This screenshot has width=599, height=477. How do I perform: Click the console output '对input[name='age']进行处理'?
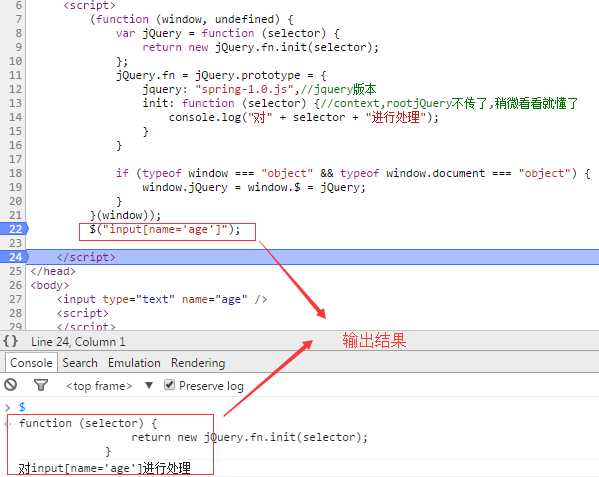(104, 468)
